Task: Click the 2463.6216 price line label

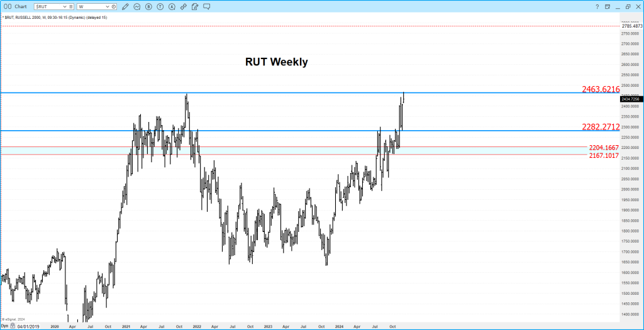Action: click(x=601, y=89)
